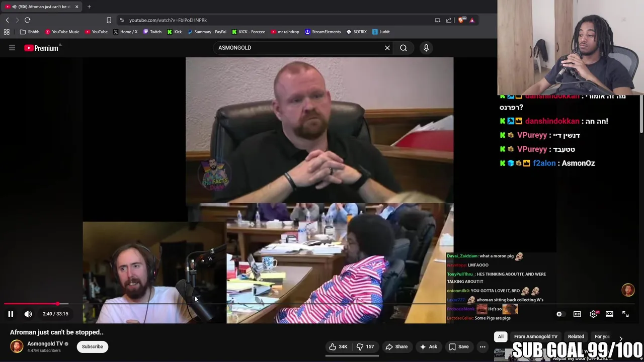This screenshot has height=362, width=644.
Task: Click the video title Afroman just can't be stopped
Action: click(x=57, y=332)
